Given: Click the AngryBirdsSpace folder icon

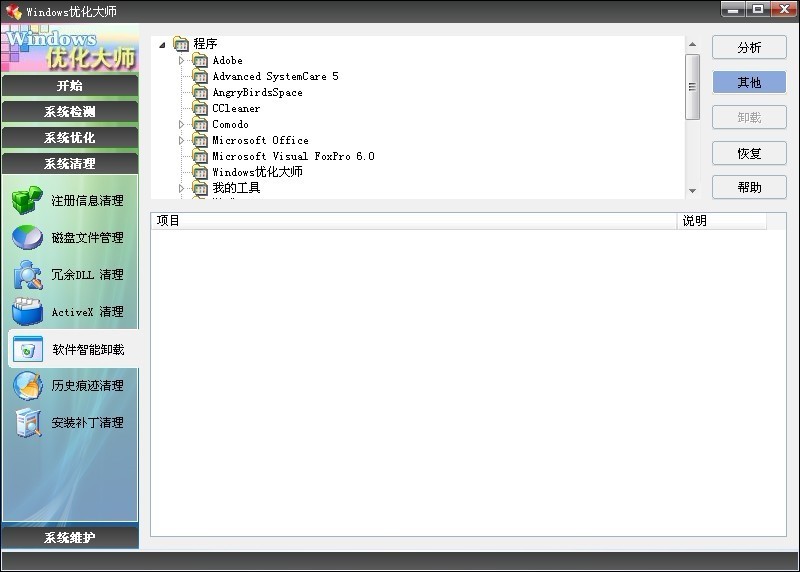Looking at the screenshot, I should (x=200, y=92).
